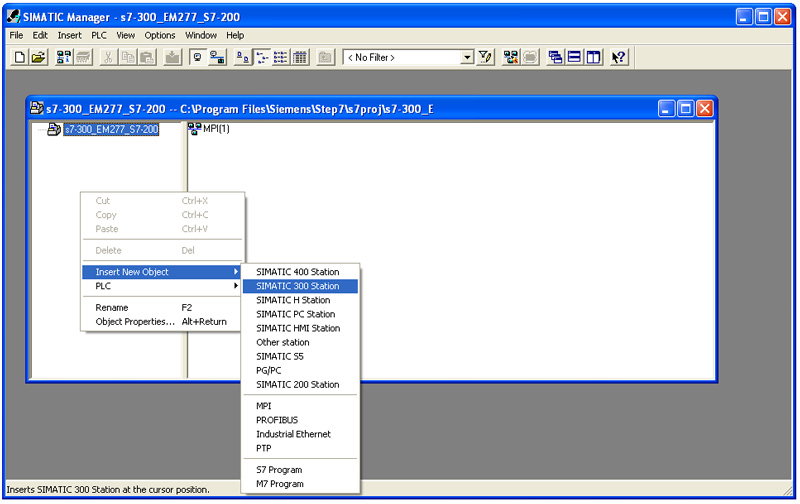
Task: Click the Paste clipboard toolbar icon
Action: [x=147, y=57]
